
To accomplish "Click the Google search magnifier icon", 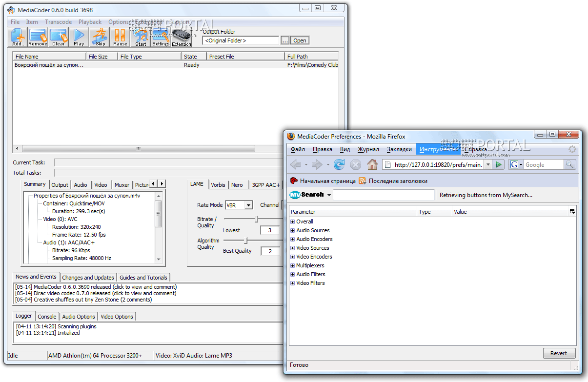I will [x=570, y=165].
